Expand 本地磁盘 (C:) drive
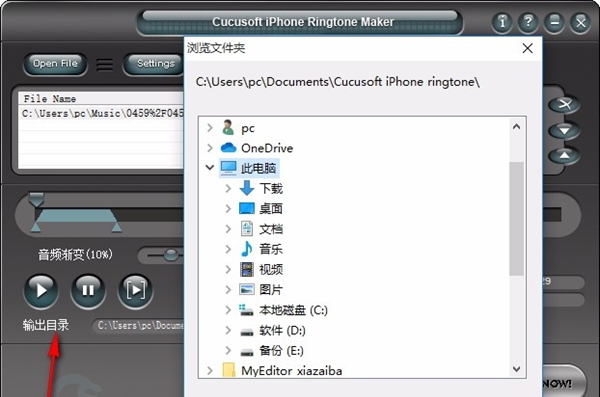600x397 pixels. point(228,310)
